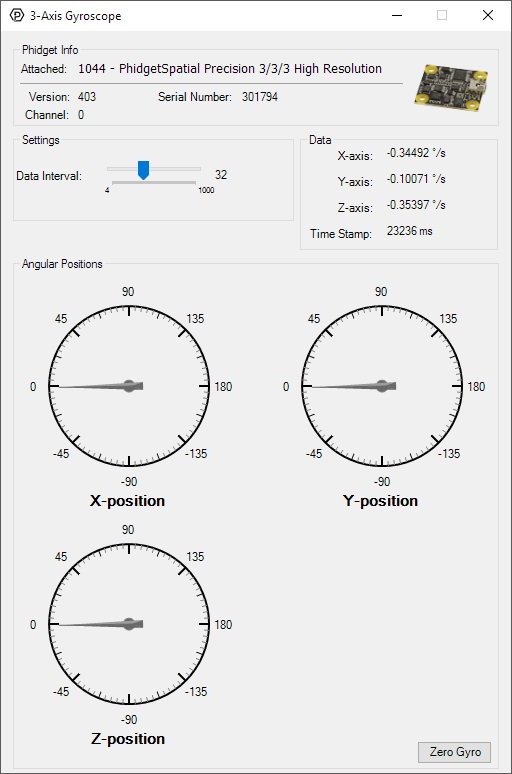
Task: Click the attached device name 1044 - PhidgetSpatial
Action: tap(230, 69)
